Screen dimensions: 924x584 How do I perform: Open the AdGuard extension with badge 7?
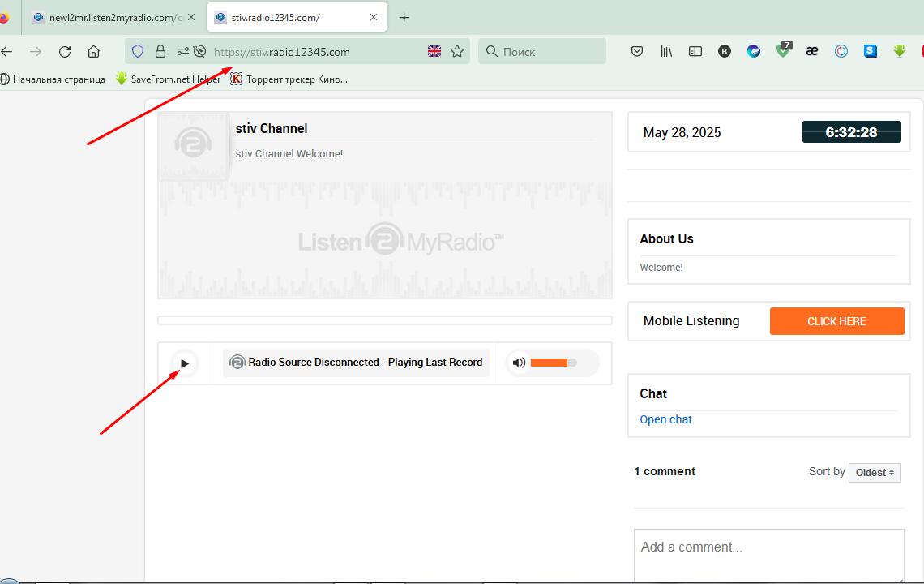783,51
